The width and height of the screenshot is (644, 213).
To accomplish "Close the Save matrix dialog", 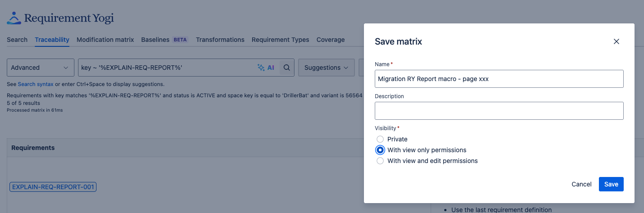I will coord(616,41).
